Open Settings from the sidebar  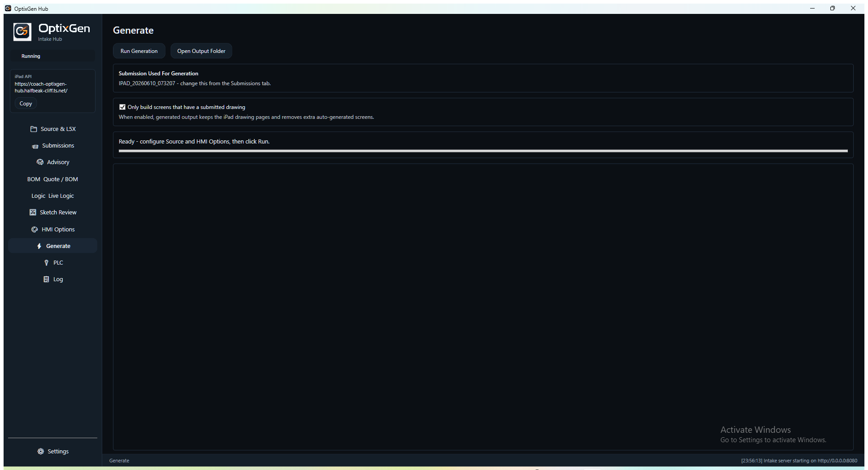[x=52, y=452]
